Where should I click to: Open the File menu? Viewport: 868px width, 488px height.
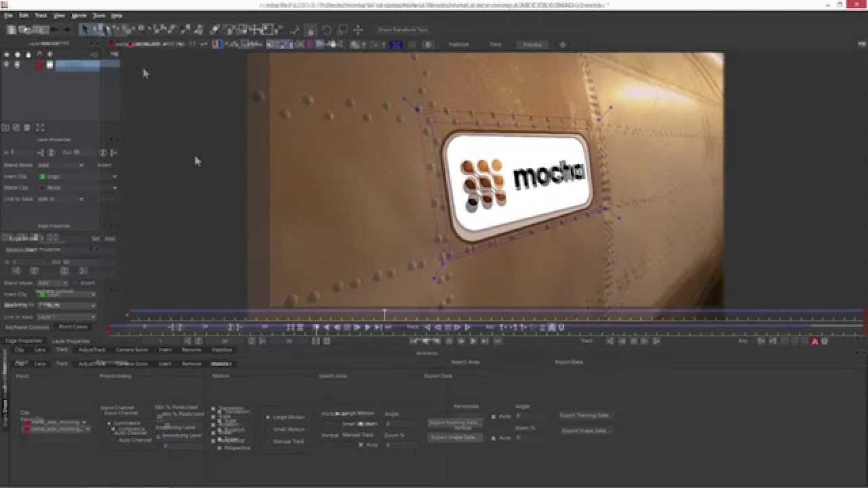pos(8,15)
